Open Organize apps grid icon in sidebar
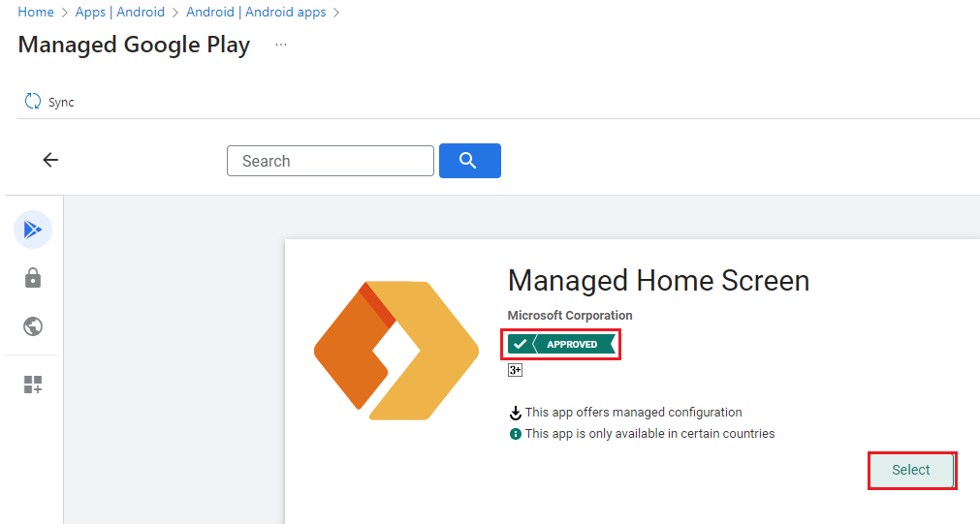Screen dimensions: 980x524 point(33,385)
